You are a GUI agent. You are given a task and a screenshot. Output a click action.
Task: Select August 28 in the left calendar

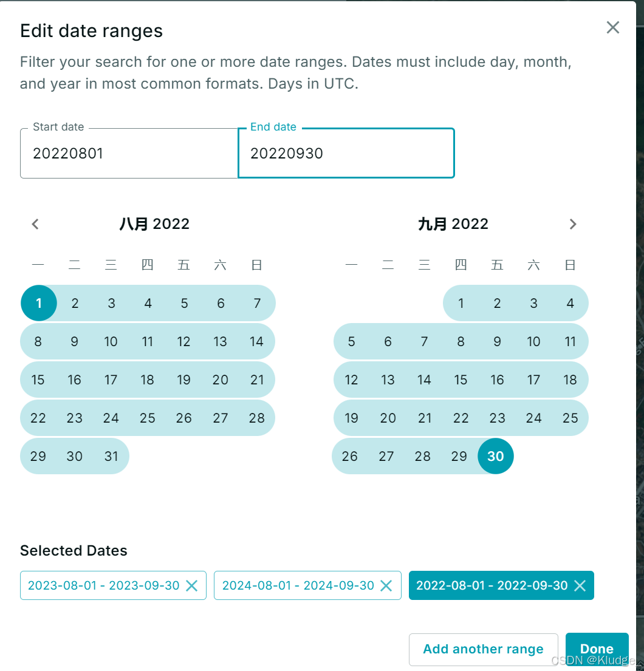pyautogui.click(x=257, y=418)
